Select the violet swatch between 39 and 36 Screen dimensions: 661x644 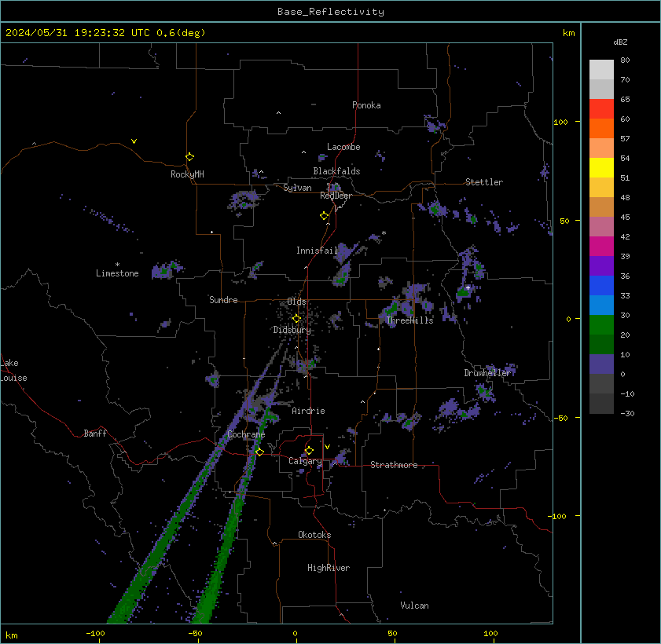click(601, 266)
